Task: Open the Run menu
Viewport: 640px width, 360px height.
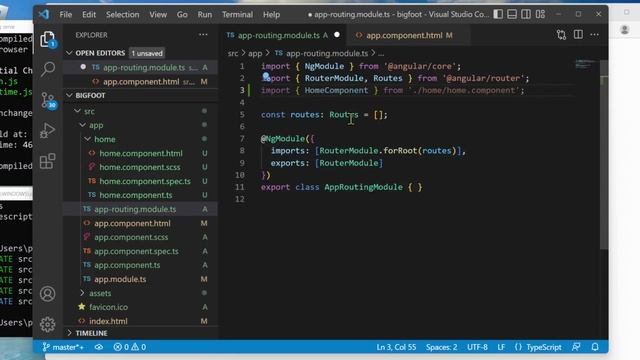Action: (204, 15)
